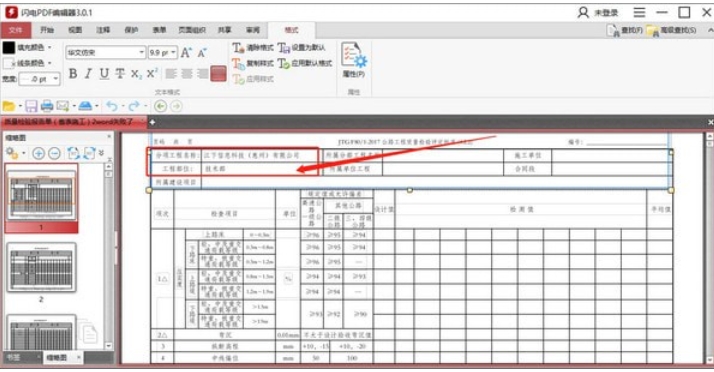Screen dimensions: 714x372
Task: Select the page 2 thumbnail
Action: [41, 268]
